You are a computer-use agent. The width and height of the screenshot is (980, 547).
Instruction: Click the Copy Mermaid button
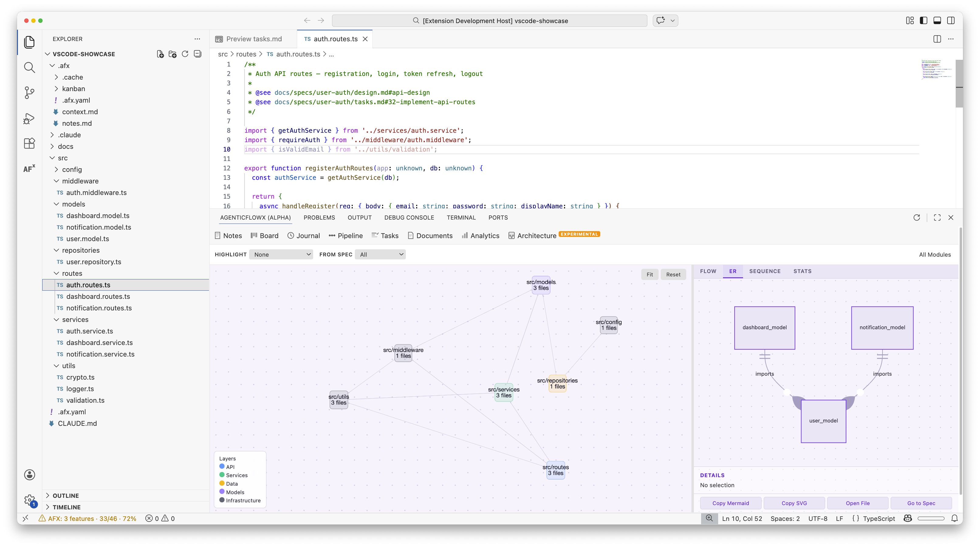pos(730,503)
